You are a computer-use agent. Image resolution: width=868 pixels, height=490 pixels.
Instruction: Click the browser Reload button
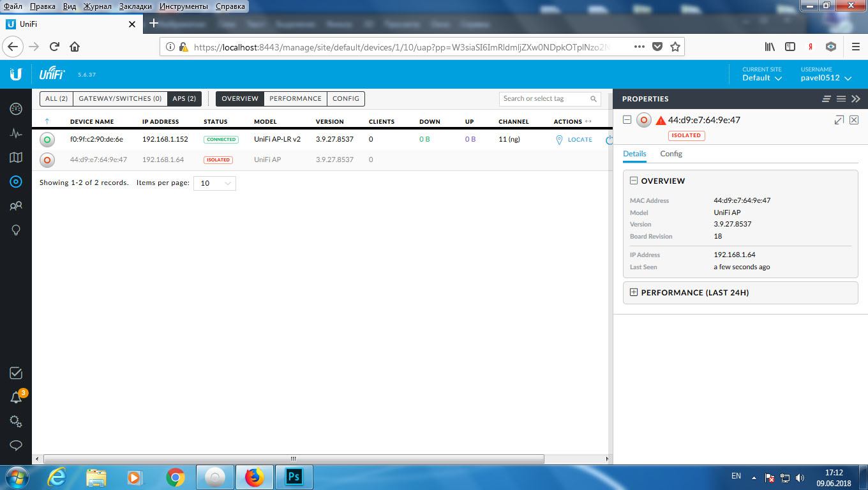[54, 47]
